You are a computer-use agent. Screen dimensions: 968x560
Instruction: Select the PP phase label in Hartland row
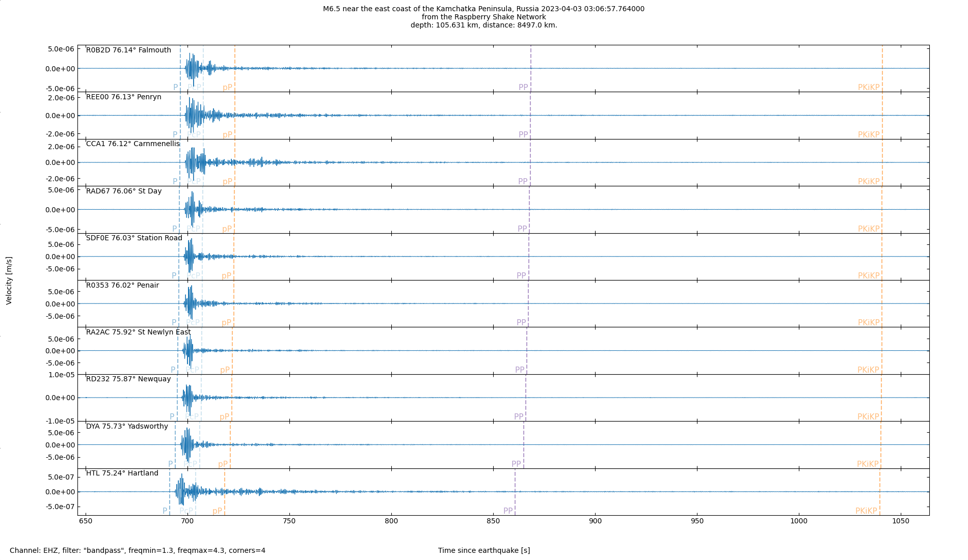pos(508,511)
